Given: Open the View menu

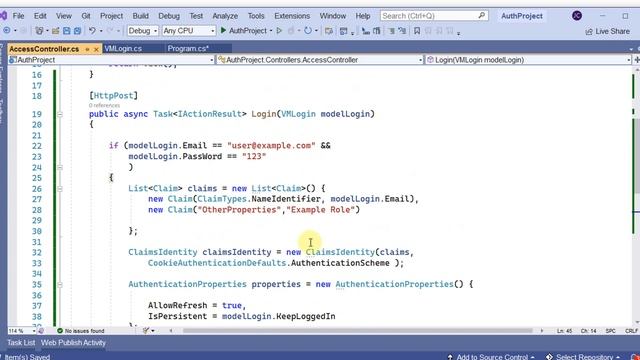Looking at the screenshot, I should (64, 16).
